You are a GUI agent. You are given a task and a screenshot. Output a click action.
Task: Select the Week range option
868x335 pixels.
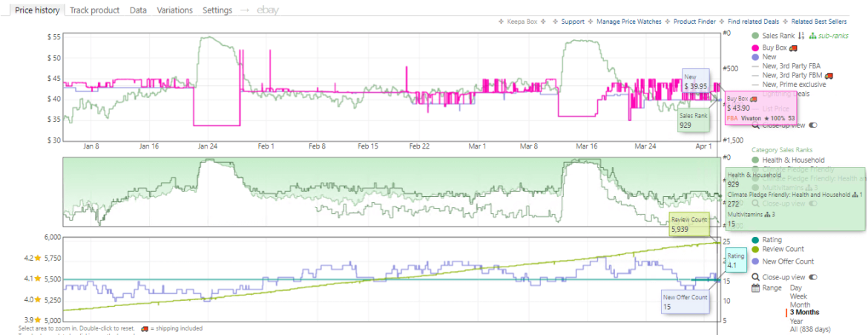click(800, 296)
